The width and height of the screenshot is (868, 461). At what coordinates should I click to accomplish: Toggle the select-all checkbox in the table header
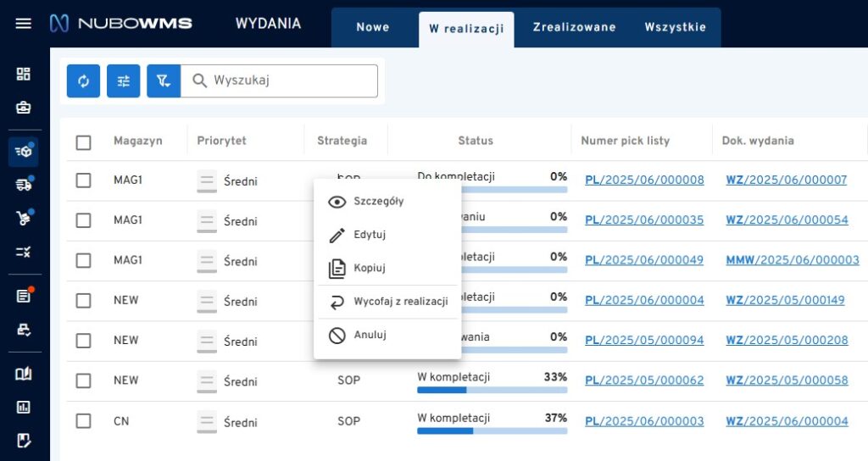click(x=83, y=142)
